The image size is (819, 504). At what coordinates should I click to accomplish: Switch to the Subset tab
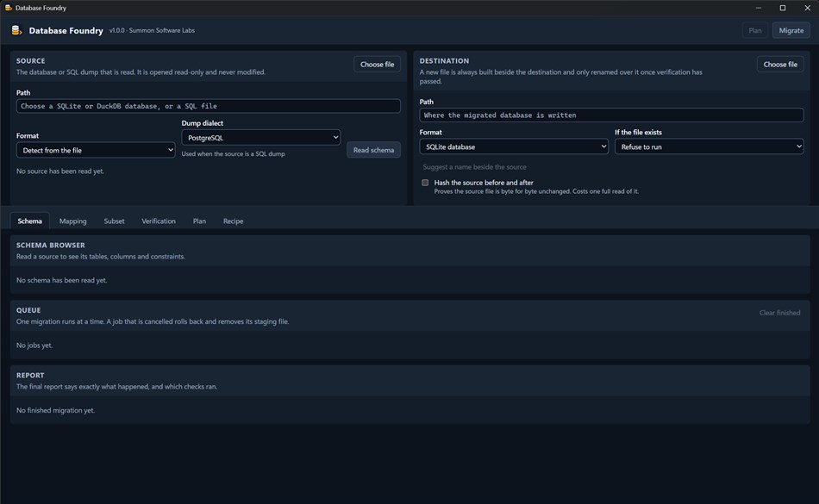point(114,221)
